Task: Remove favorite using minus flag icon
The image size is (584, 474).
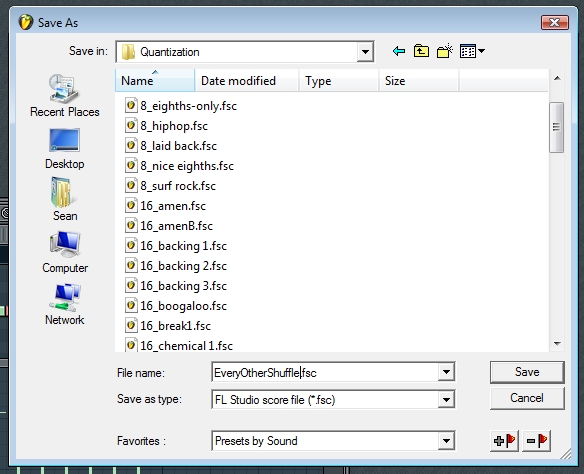Action: tap(537, 441)
